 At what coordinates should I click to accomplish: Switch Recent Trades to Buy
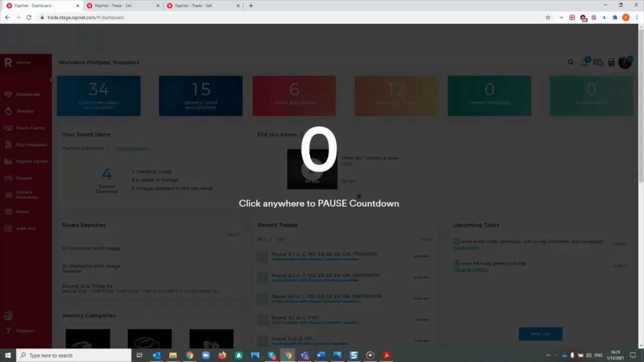262,239
